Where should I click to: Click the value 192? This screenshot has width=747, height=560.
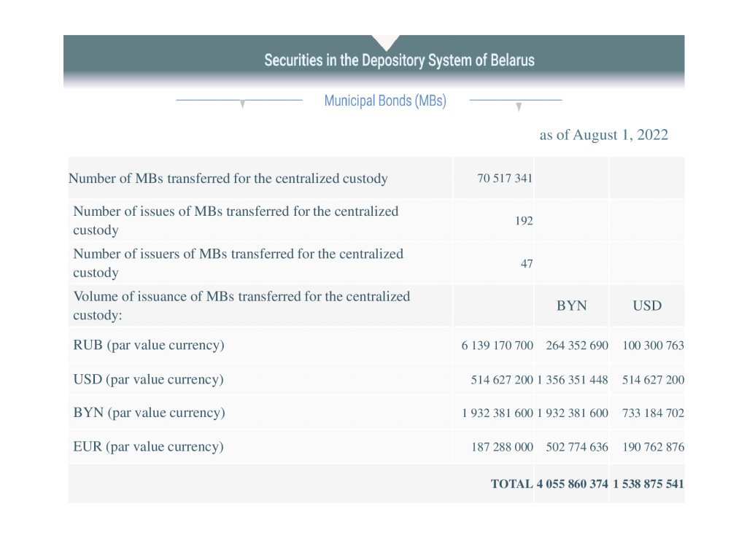tap(524, 221)
